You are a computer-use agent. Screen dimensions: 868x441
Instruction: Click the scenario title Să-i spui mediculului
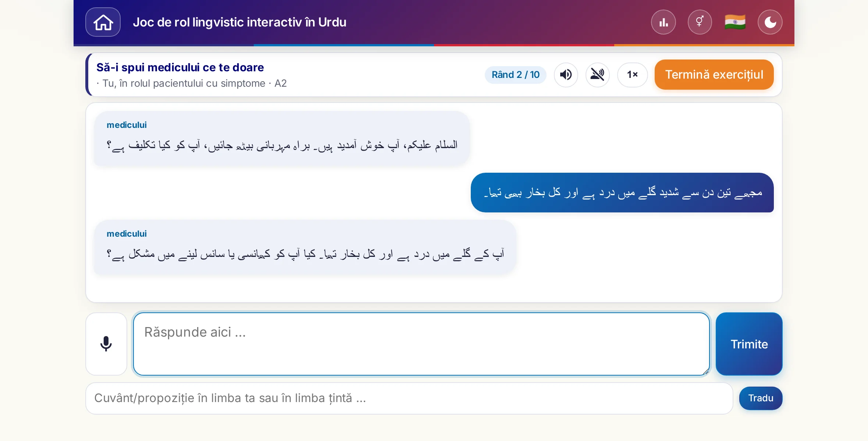180,68
